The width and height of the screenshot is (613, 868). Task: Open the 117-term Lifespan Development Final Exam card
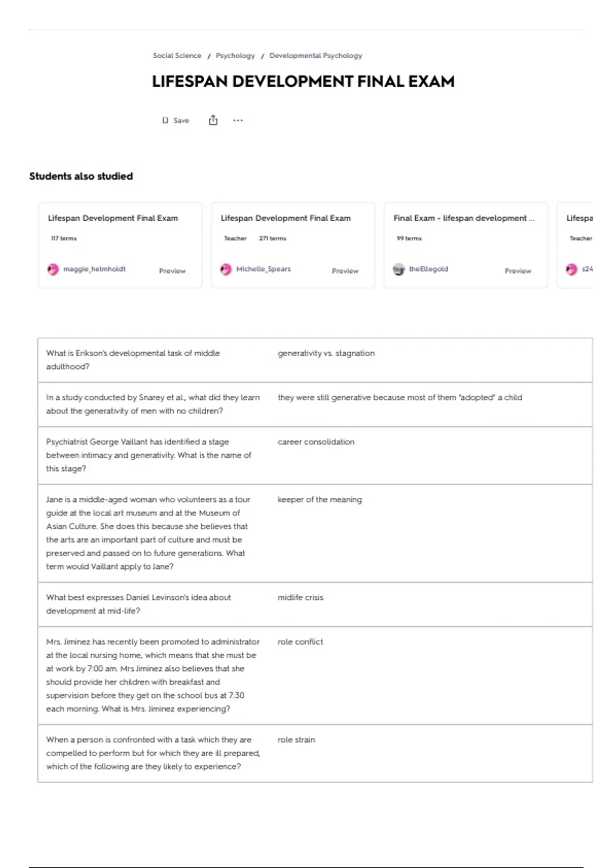[113, 218]
